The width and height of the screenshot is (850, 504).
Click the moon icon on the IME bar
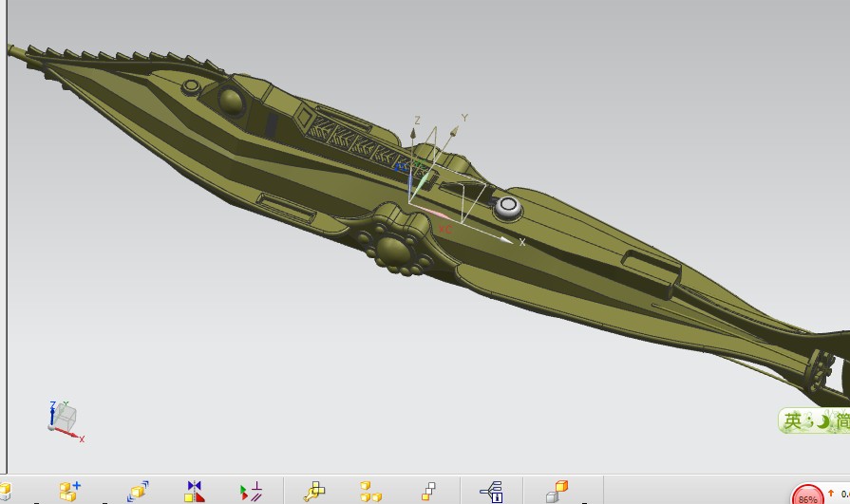(x=822, y=421)
